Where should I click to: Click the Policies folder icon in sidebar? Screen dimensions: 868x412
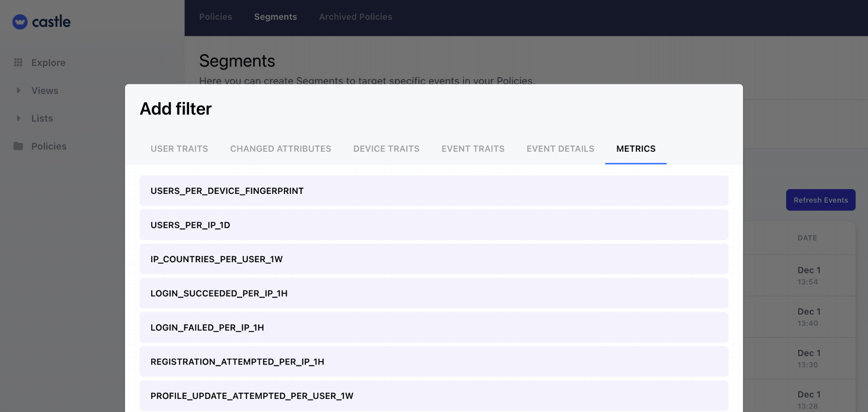(18, 146)
